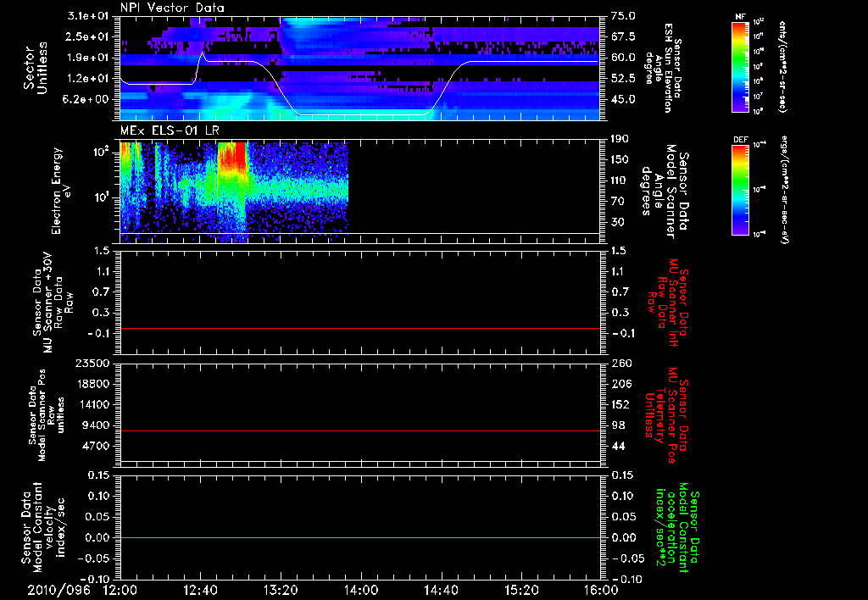
Task: Click the 52.5 elevation angle tick value
Action: click(623, 79)
